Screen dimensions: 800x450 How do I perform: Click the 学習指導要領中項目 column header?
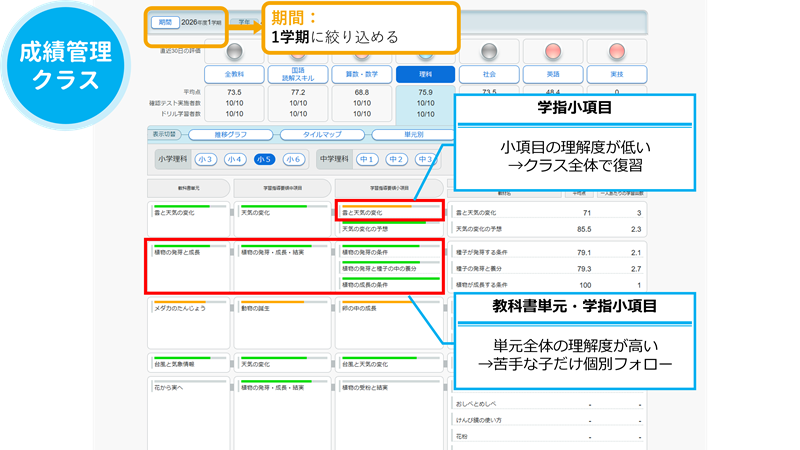point(282,188)
